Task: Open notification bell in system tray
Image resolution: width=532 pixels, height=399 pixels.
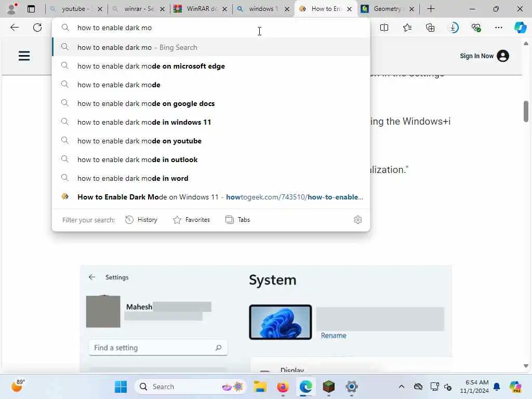Action: pos(497,387)
